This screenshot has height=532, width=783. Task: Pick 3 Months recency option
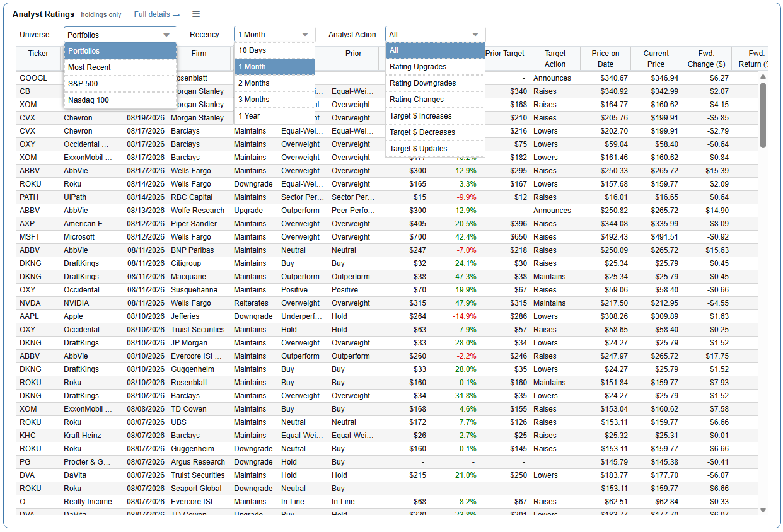[274, 100]
